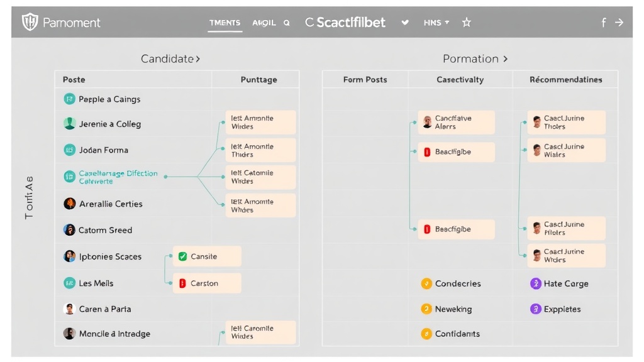Open the HNS dropdown in header

tap(436, 23)
